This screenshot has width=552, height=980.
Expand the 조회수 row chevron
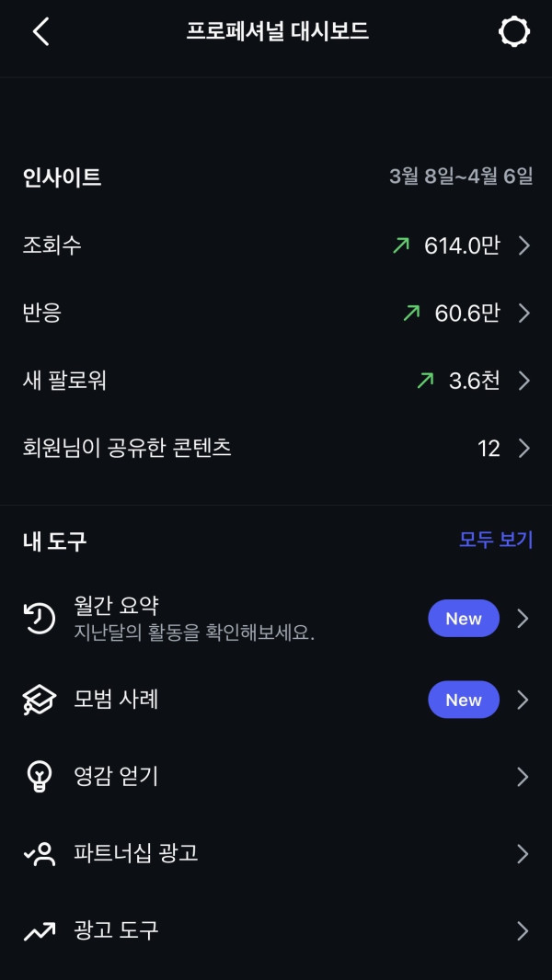[523, 245]
